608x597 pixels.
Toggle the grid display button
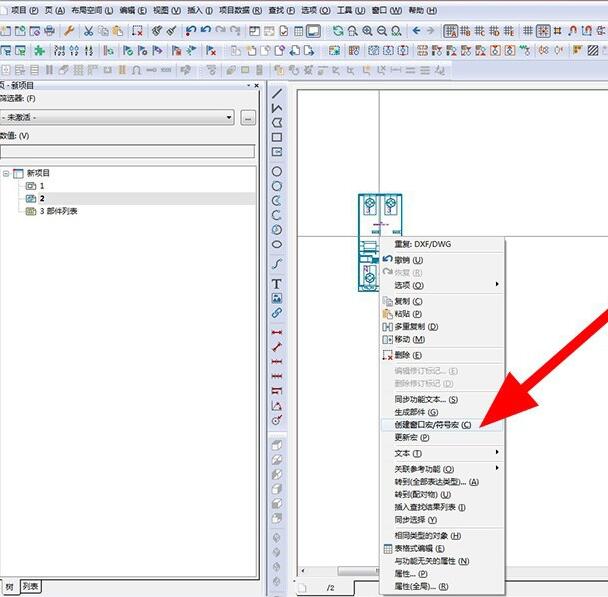point(528,31)
